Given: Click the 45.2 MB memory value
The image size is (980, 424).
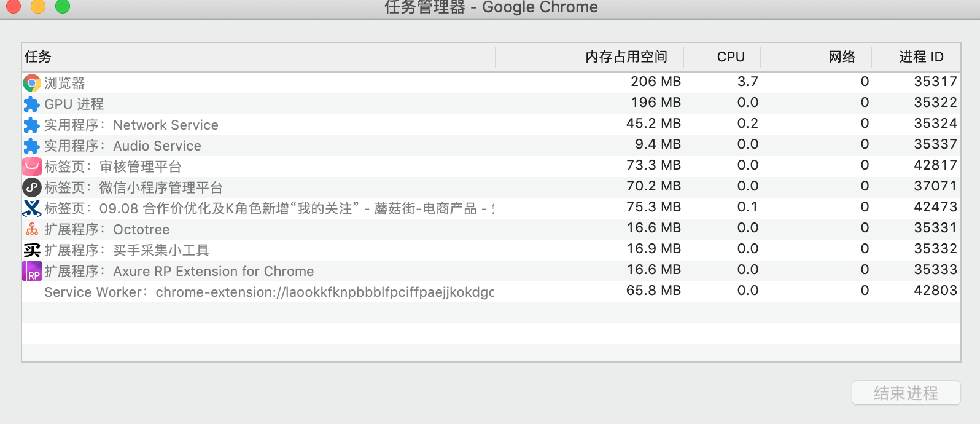Looking at the screenshot, I should 653,124.
